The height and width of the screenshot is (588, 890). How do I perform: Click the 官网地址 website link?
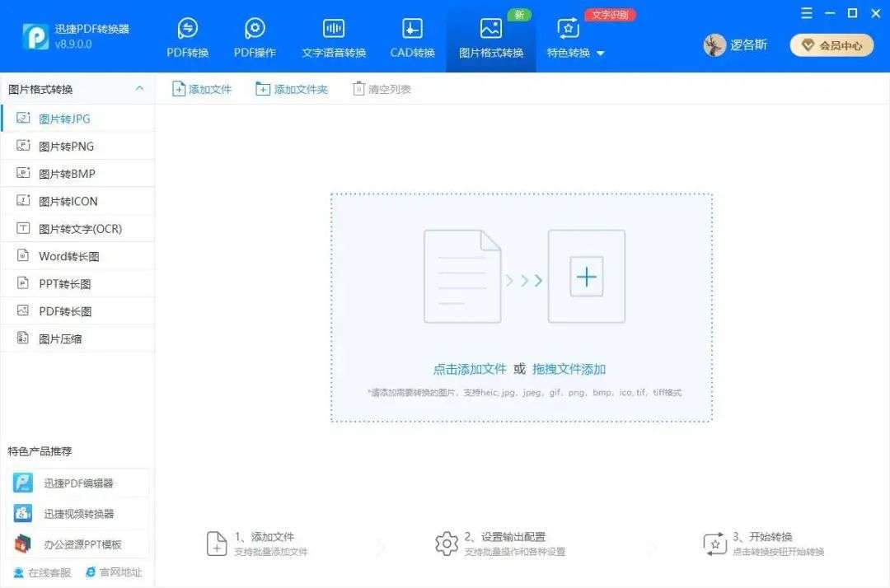pyautogui.click(x=114, y=572)
